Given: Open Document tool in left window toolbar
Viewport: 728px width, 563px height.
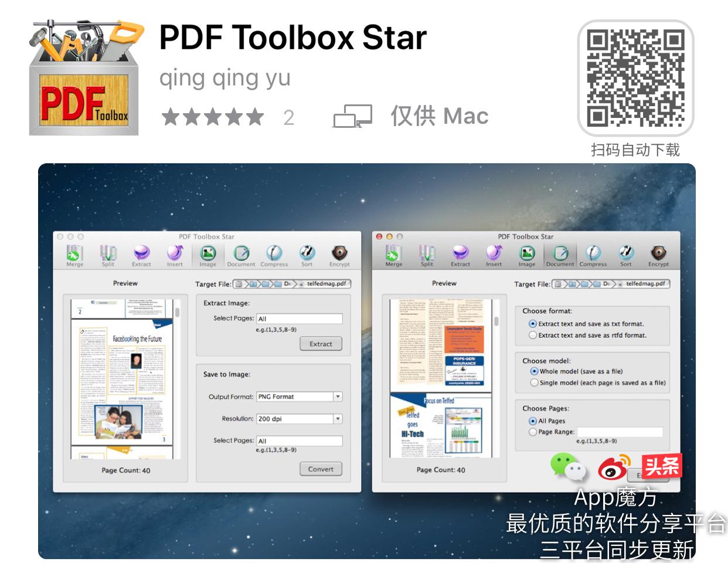Looking at the screenshot, I should (x=241, y=256).
